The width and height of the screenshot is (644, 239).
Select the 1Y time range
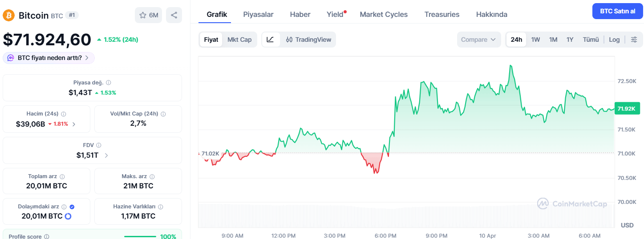click(570, 40)
